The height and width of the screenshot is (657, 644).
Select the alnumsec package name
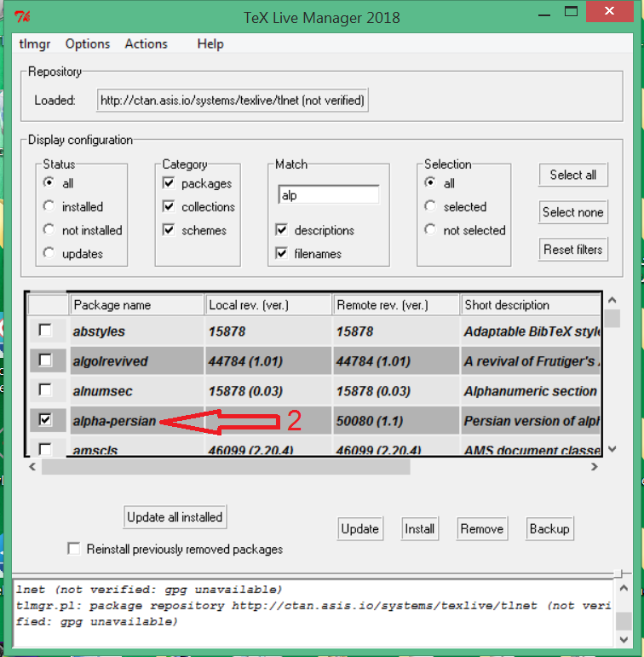(x=103, y=391)
